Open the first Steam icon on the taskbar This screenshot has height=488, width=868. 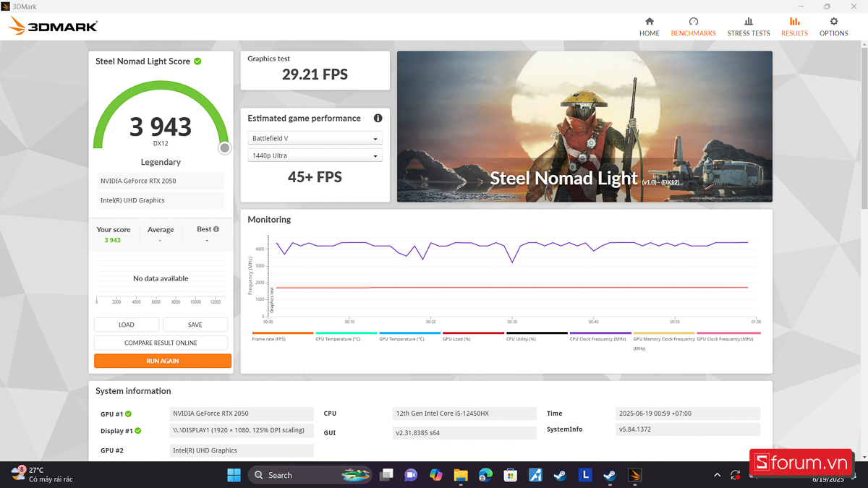click(x=560, y=475)
